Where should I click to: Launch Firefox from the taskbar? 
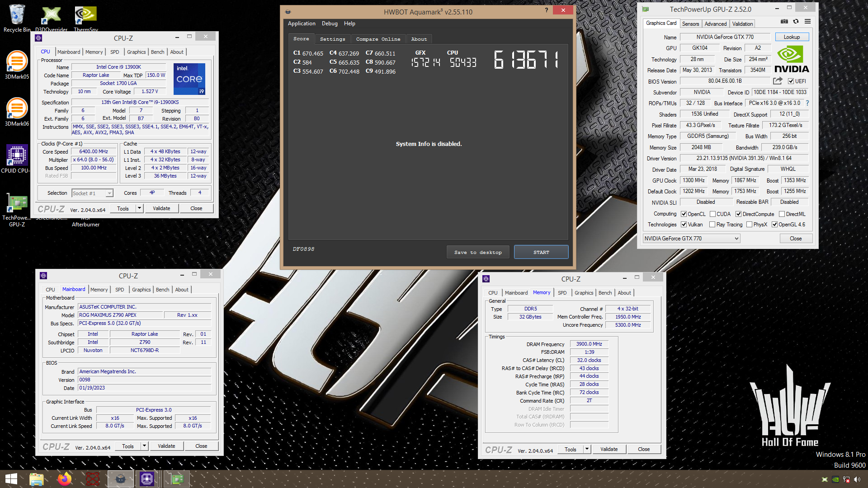coord(65,479)
